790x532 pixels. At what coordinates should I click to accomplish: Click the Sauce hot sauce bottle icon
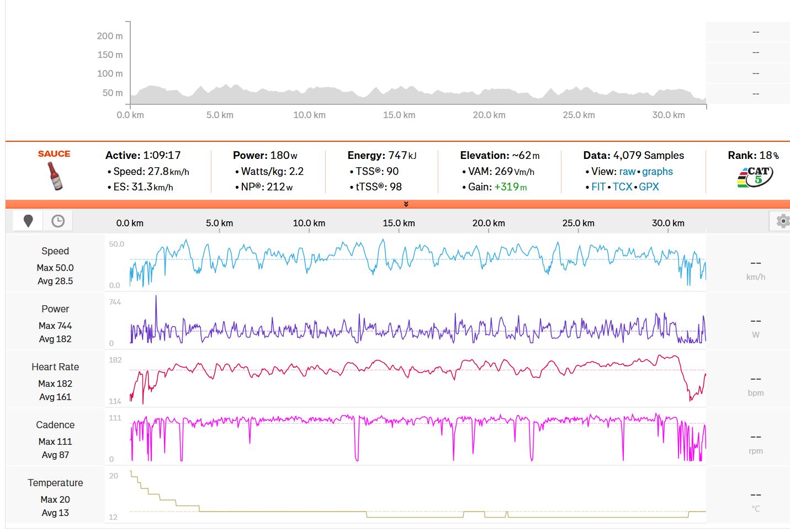(x=54, y=176)
